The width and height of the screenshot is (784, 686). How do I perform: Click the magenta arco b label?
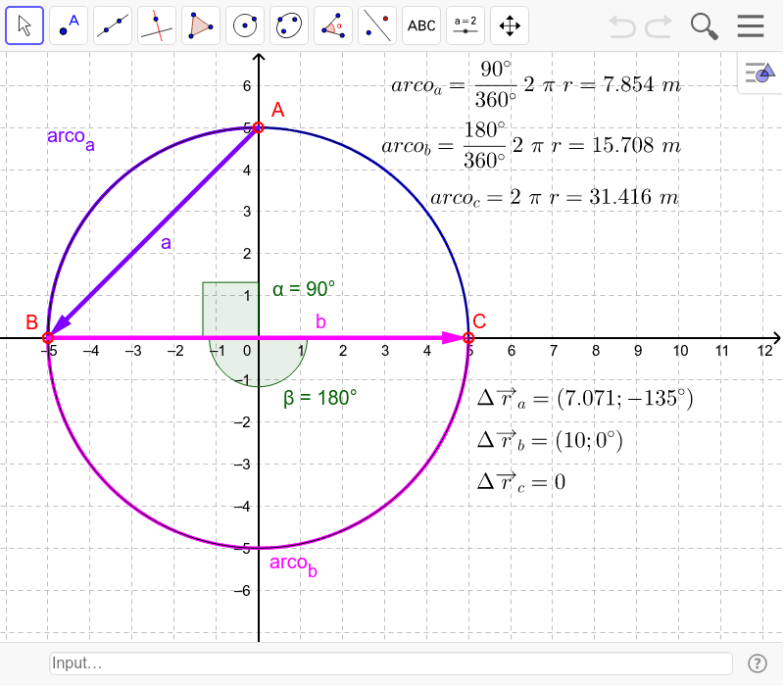click(x=293, y=565)
